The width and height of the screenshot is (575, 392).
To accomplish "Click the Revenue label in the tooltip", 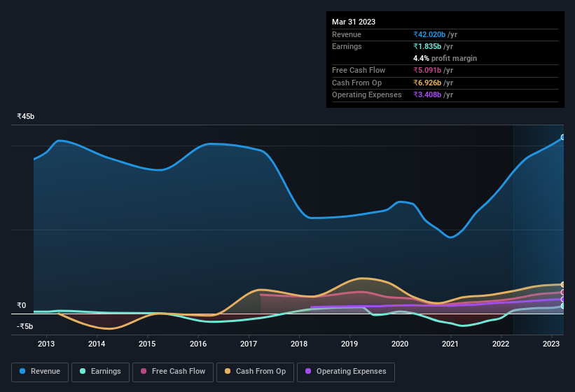I will (347, 34).
